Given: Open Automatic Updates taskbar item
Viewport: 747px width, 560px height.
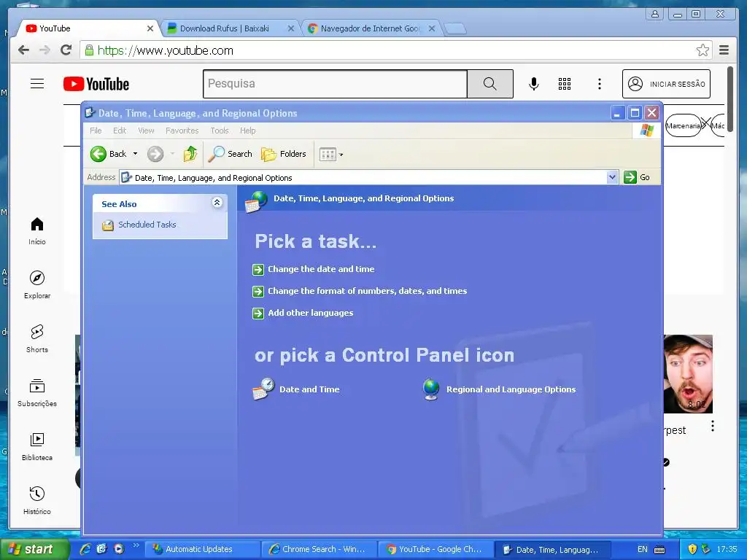Looking at the screenshot, I should pyautogui.click(x=203, y=549).
